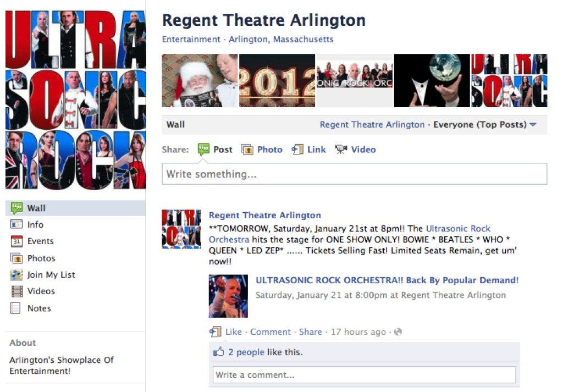Click the link icon beside Like
Image resolution: width=563 pixels, height=392 pixels.
(216, 332)
